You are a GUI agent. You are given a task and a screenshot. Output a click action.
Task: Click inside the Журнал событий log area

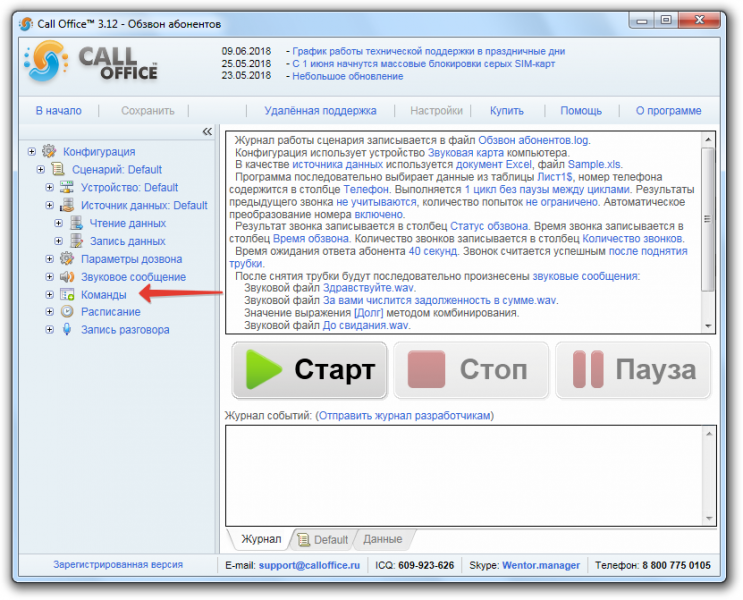pos(464,476)
